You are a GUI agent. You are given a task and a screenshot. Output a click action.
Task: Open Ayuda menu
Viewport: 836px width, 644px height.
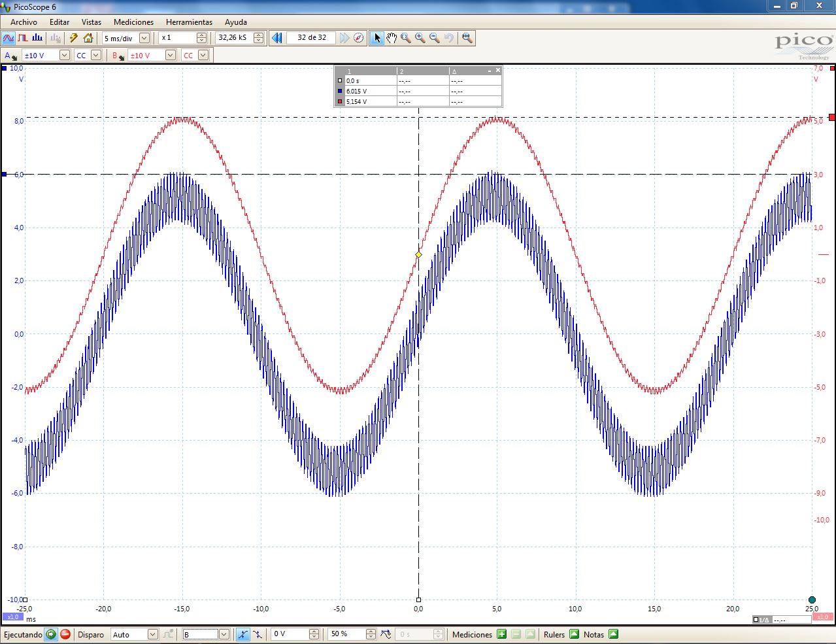(236, 22)
